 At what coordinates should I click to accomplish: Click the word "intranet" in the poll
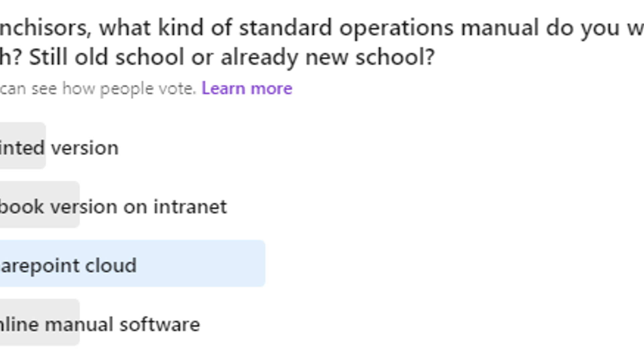click(x=190, y=206)
